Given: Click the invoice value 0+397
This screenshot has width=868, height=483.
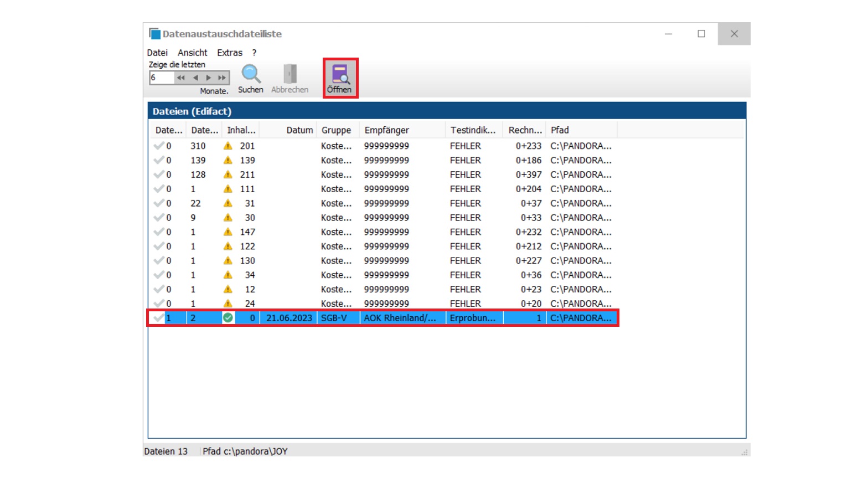Looking at the screenshot, I should click(x=529, y=175).
